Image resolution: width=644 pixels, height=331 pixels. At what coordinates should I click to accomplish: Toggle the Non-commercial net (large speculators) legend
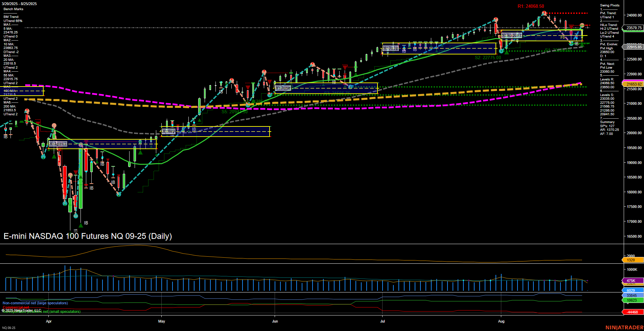coord(35,303)
